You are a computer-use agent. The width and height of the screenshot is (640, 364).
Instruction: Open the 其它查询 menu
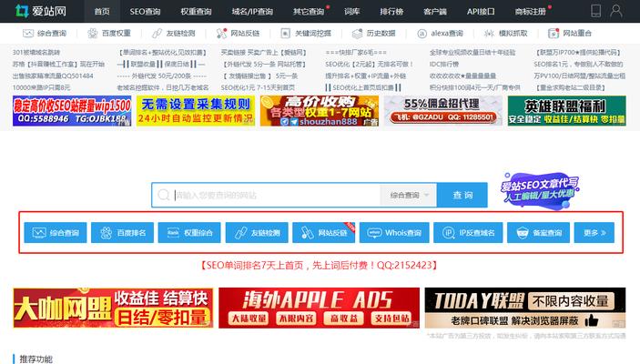[x=309, y=12]
